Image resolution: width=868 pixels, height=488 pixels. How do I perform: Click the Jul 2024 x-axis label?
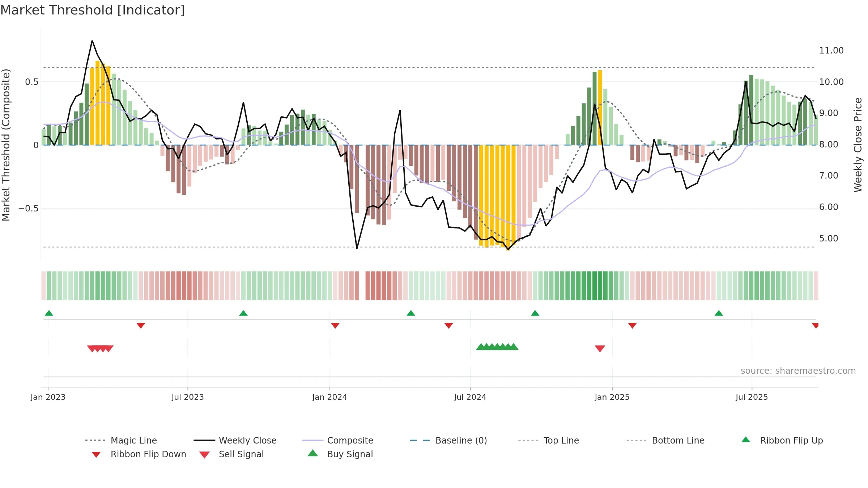[470, 397]
